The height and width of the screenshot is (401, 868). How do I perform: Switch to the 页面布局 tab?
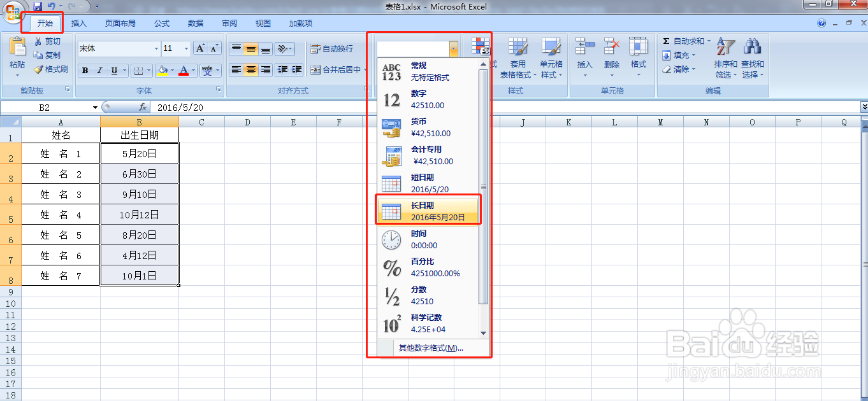click(x=120, y=24)
